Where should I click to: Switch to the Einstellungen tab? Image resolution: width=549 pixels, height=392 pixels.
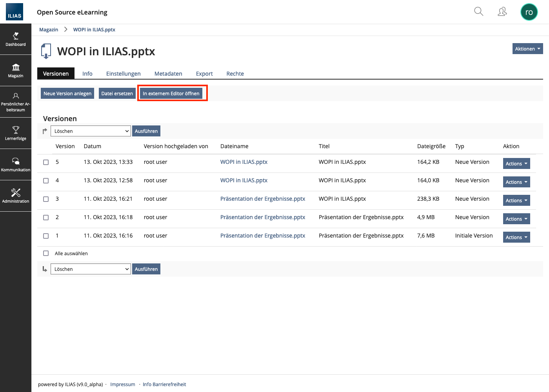tap(123, 74)
